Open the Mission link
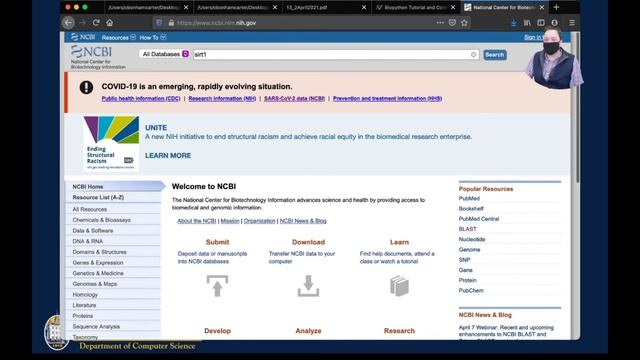This screenshot has height=360, width=640. tap(230, 221)
